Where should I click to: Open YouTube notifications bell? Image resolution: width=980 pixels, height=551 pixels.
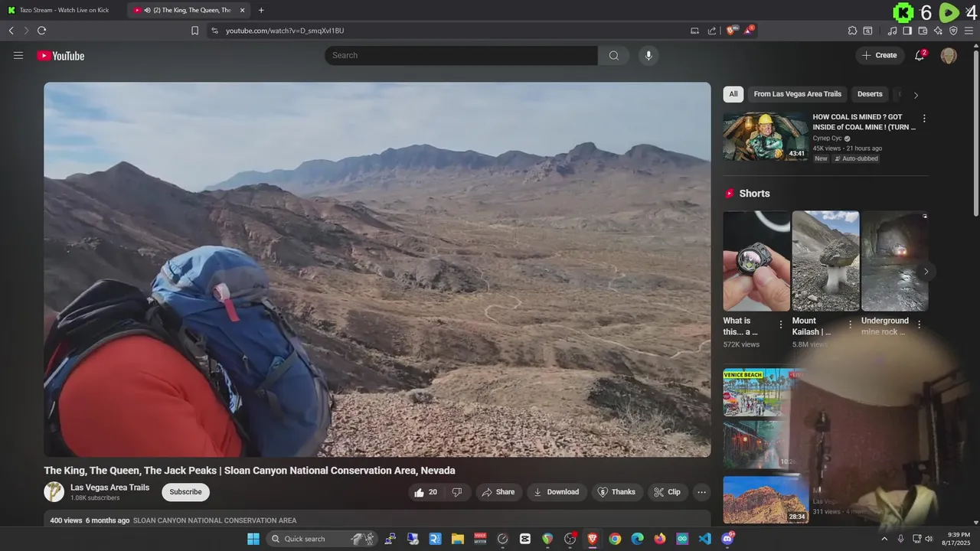pos(920,55)
